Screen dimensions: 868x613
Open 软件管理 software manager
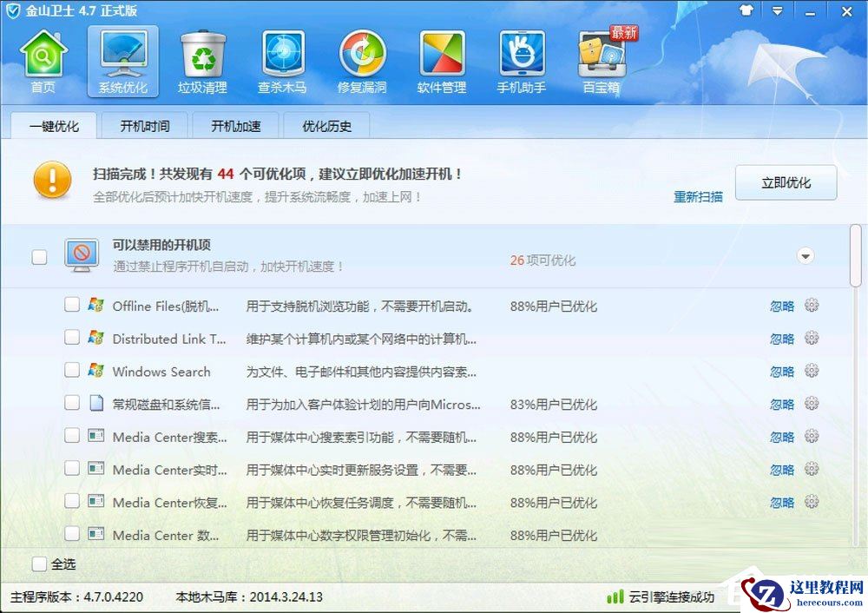point(441,61)
